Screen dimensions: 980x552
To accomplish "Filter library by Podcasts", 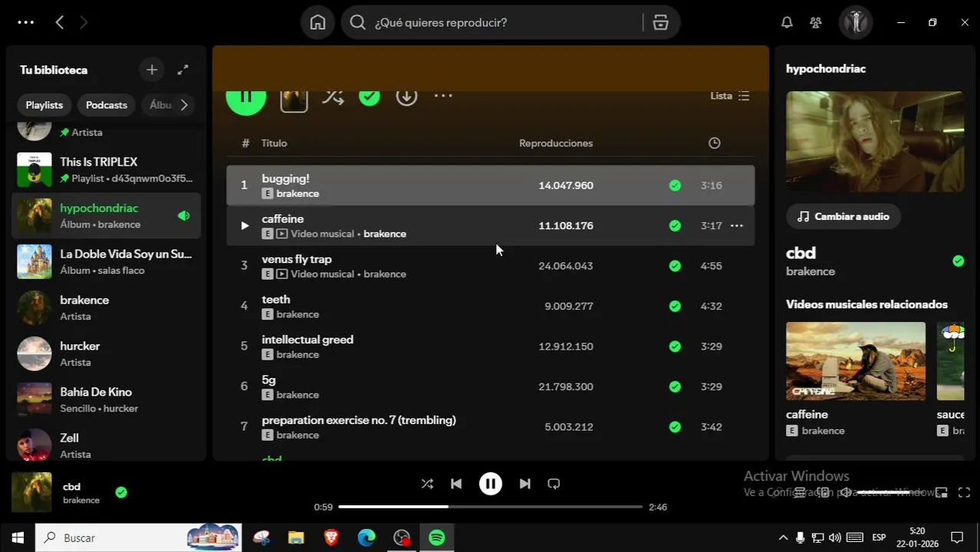I will pyautogui.click(x=107, y=105).
